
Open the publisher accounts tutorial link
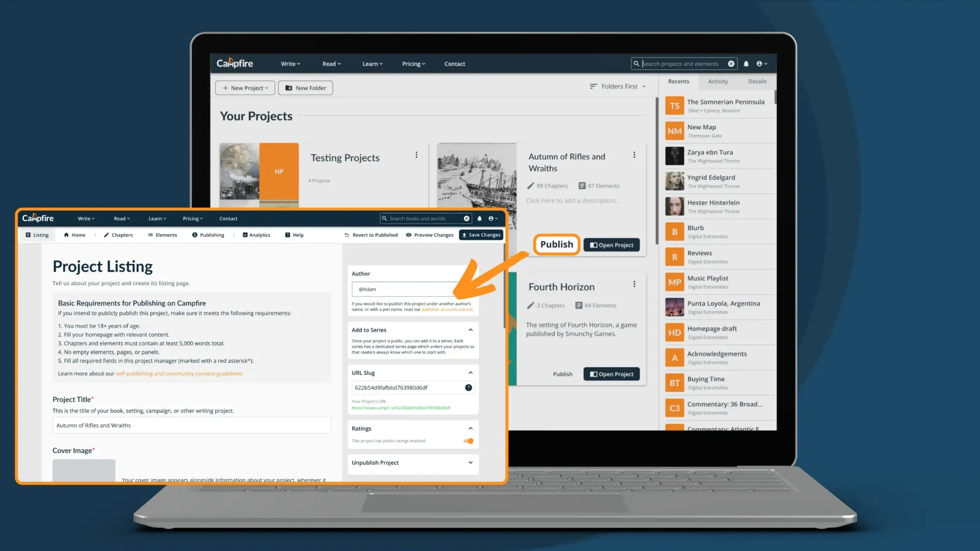pos(447,310)
